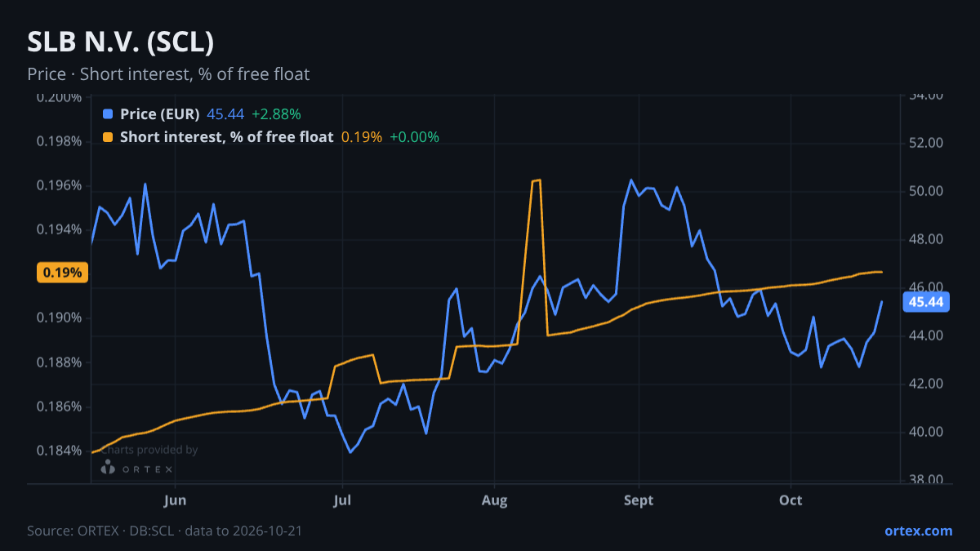
Task: Click the 52.00 right axis label
Action: 926,144
